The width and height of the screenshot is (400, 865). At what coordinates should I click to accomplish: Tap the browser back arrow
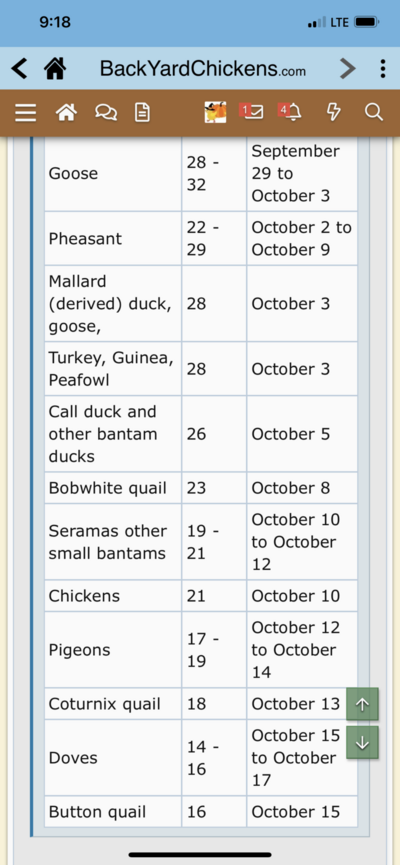pos(19,69)
